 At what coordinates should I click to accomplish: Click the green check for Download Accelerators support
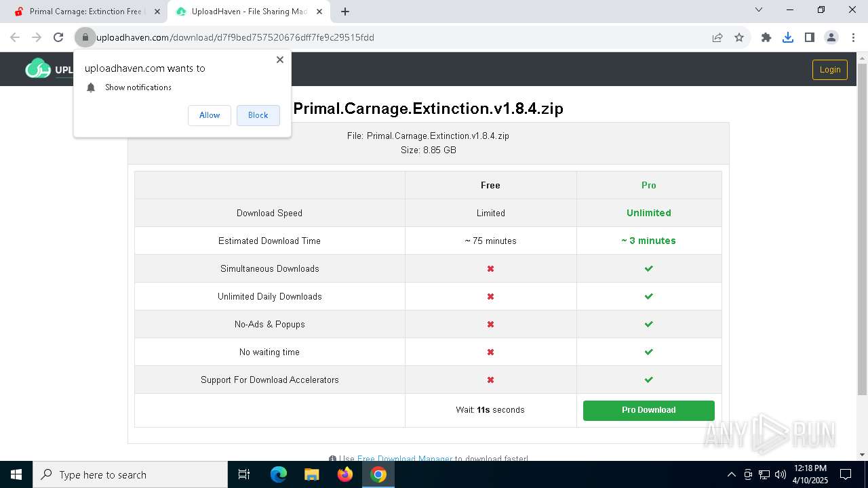click(649, 380)
